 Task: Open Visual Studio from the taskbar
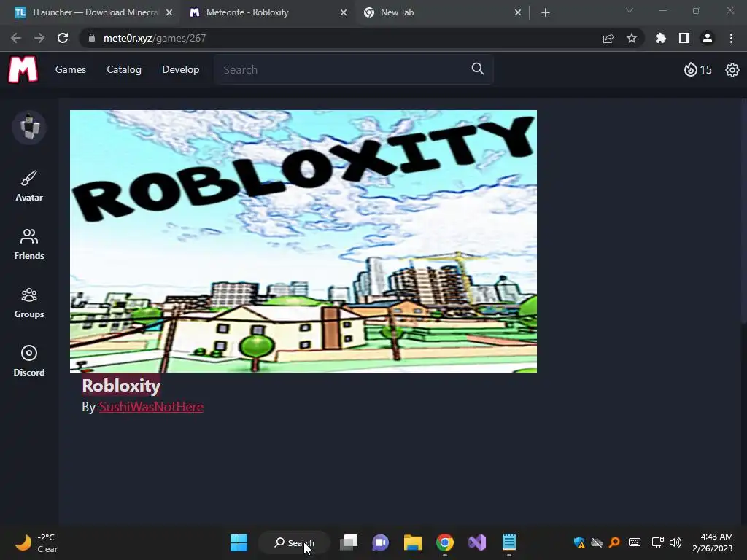pos(477,542)
